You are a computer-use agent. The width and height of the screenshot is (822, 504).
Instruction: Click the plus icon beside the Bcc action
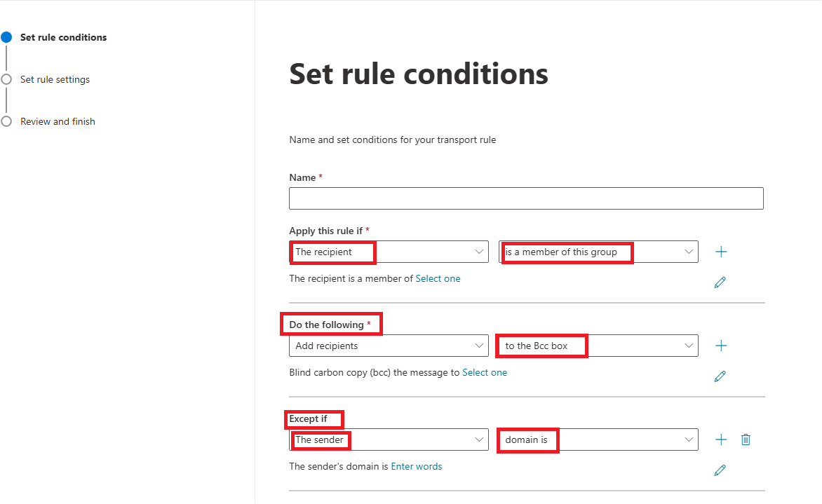(x=720, y=345)
